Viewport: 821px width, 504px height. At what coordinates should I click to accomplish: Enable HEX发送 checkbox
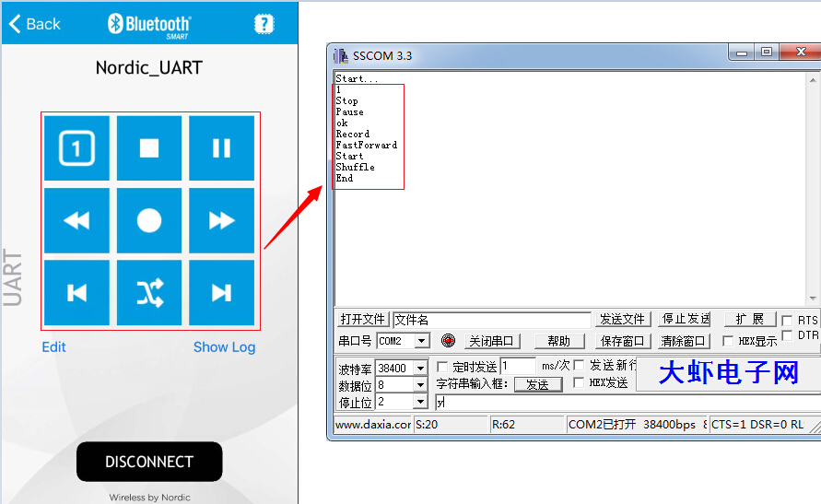coord(579,382)
